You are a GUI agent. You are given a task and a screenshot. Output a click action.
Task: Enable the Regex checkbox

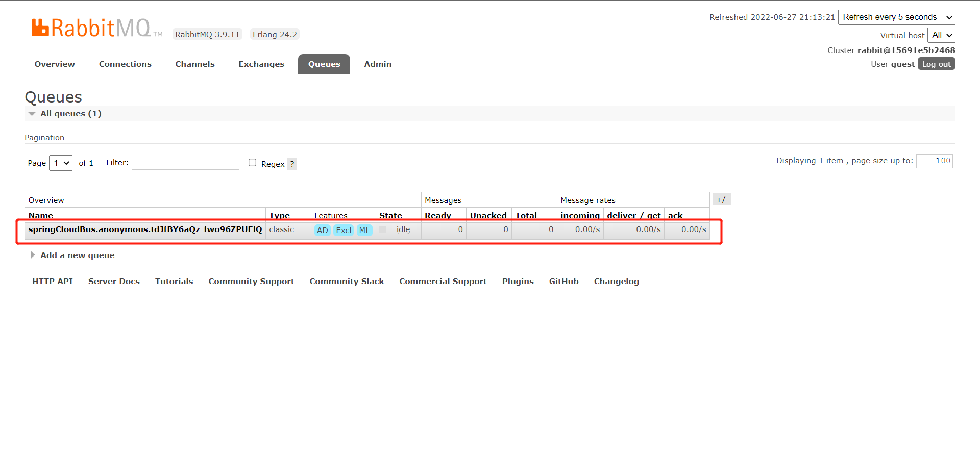point(252,163)
